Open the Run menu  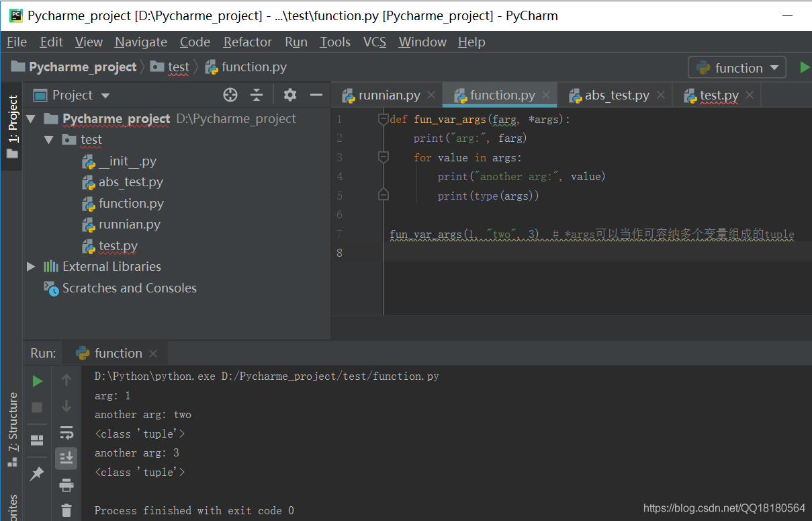click(x=296, y=42)
